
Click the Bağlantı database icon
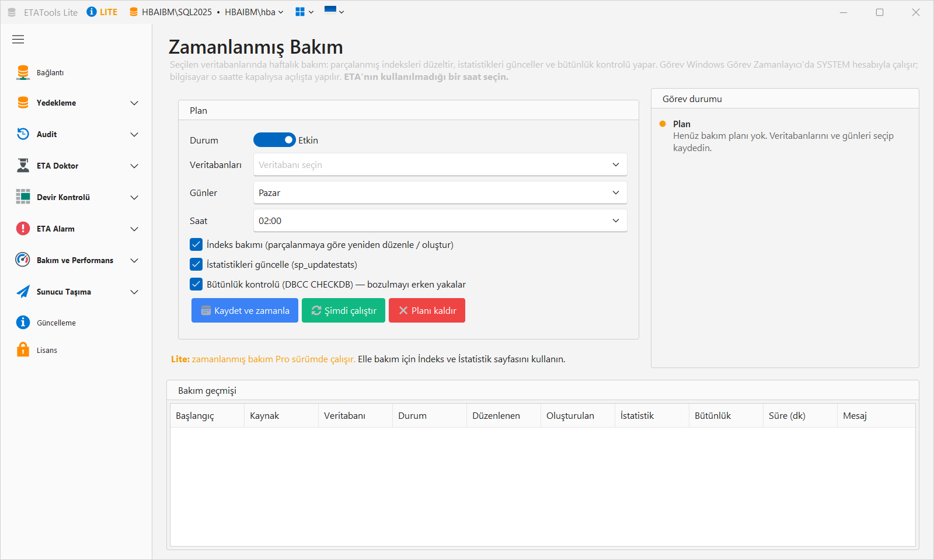pyautogui.click(x=23, y=72)
